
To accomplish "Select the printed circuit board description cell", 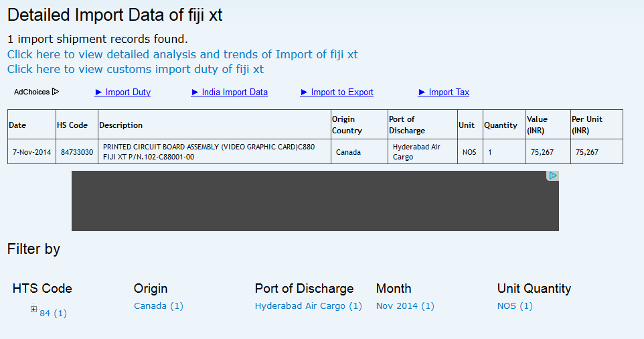I will coord(214,151).
